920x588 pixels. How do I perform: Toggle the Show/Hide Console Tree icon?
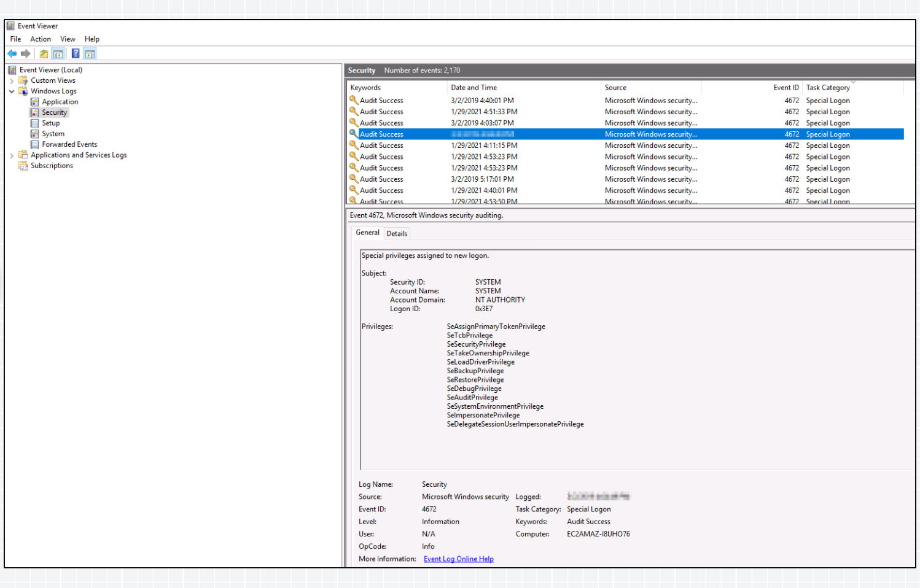pos(58,53)
